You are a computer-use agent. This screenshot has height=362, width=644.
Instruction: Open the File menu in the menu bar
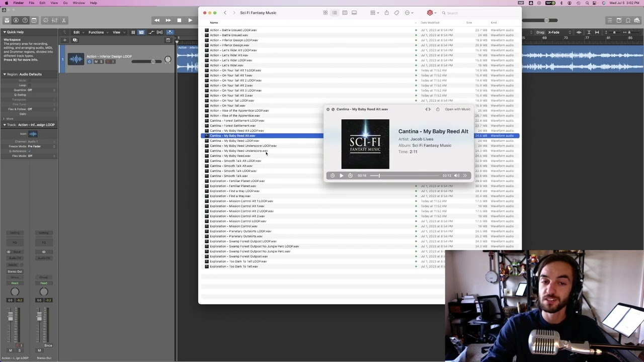click(31, 3)
